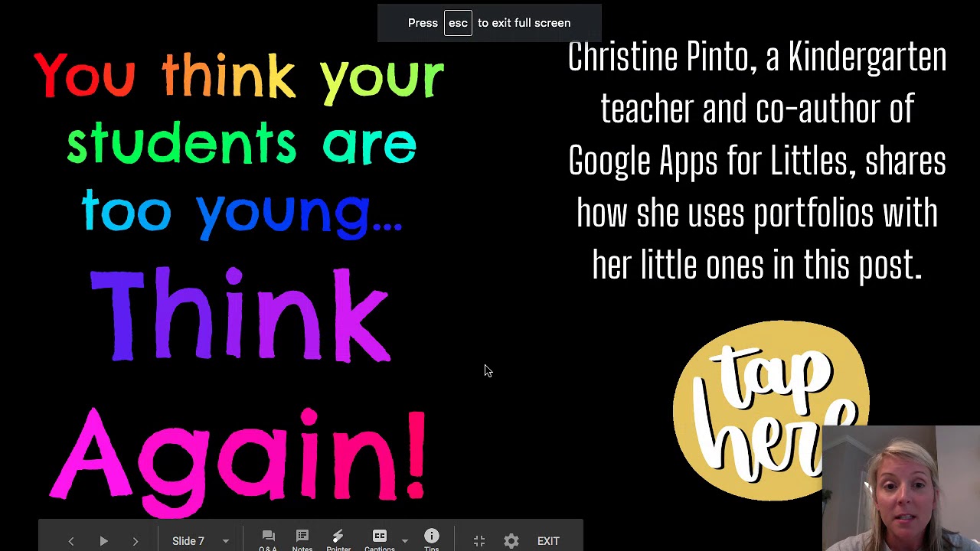The height and width of the screenshot is (551, 980).
Task: Go to the previous slide arrow
Action: pyautogui.click(x=71, y=541)
